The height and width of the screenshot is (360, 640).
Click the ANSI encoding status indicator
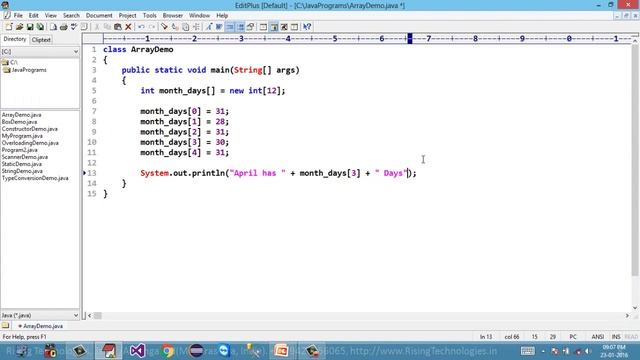tap(598, 337)
